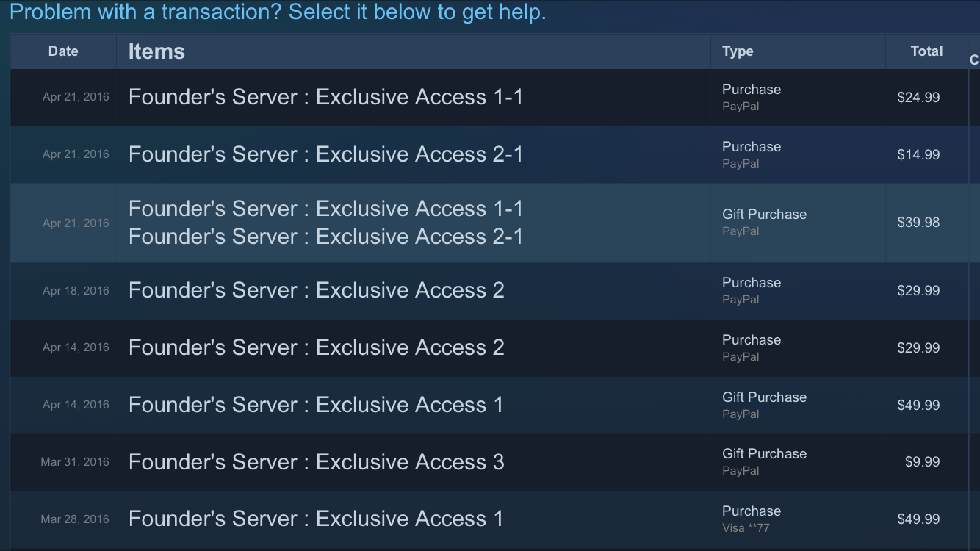Click the Items column header
This screenshot has height=551, width=980.
pyautogui.click(x=156, y=51)
